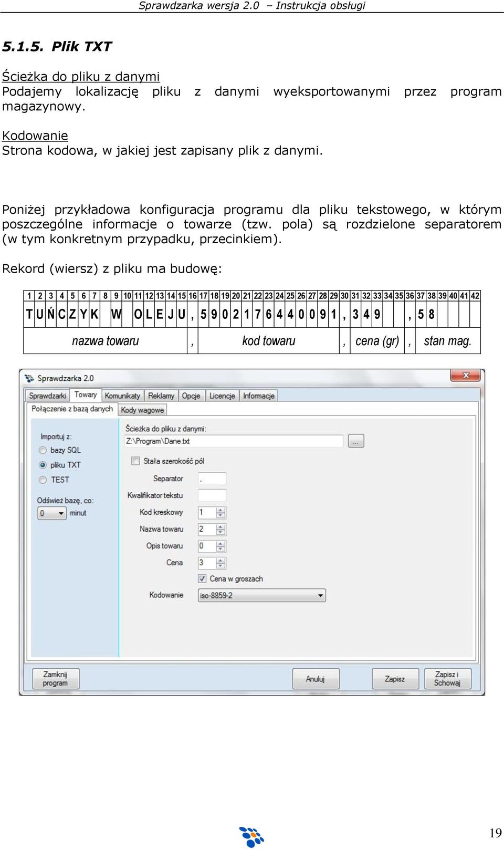Click the Anuluj button
The height and width of the screenshot is (850, 504).
[x=316, y=679]
